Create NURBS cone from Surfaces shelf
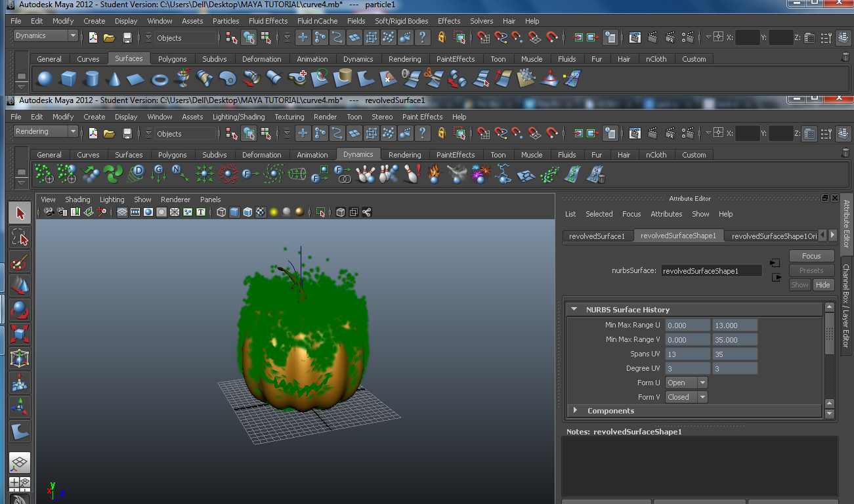The width and height of the screenshot is (854, 504). tap(114, 79)
